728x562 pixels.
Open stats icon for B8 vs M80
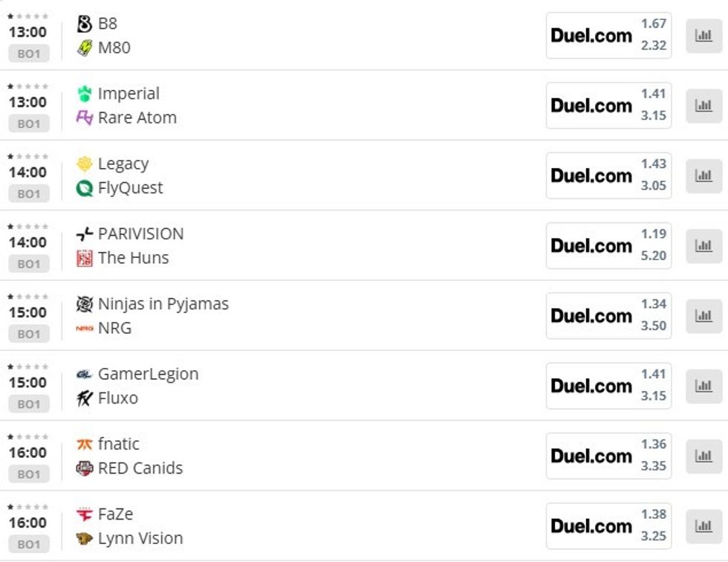coord(703,35)
